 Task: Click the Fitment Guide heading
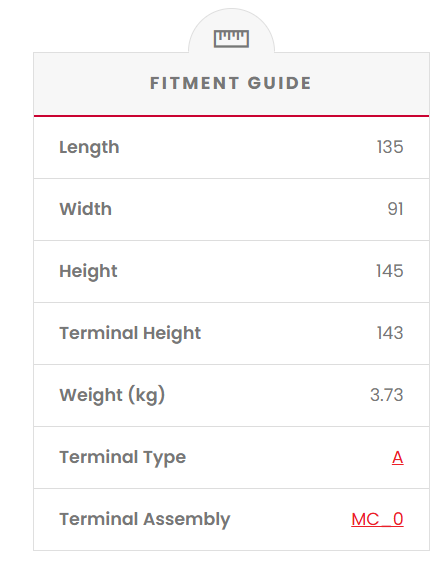tap(231, 83)
